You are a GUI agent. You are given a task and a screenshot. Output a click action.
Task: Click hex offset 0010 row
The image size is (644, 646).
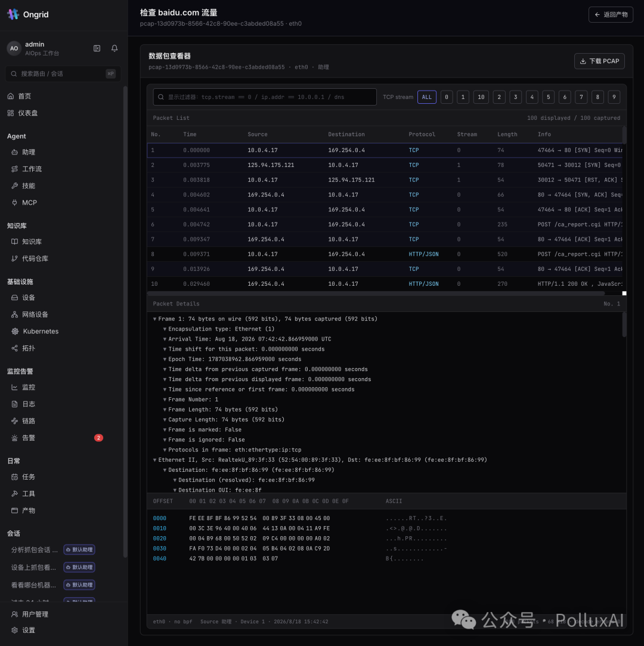click(x=300, y=528)
